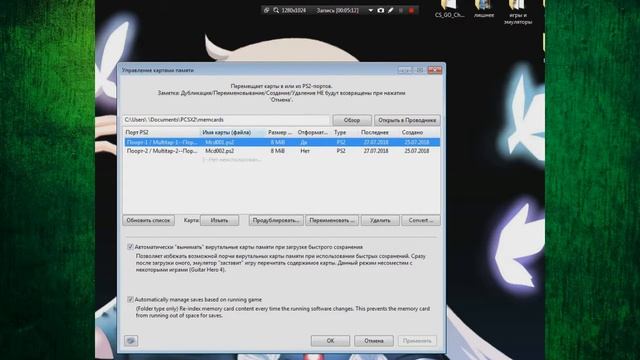Sort by the «Порт PS2» column header

point(161,133)
